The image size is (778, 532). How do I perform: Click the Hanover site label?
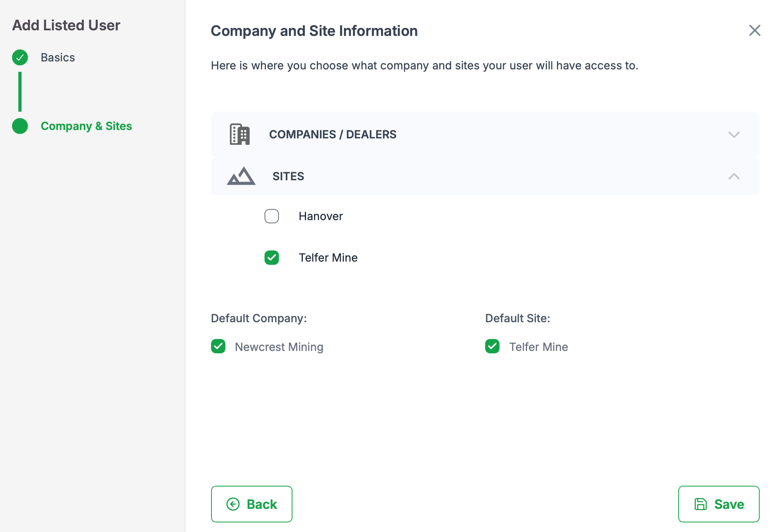(320, 216)
